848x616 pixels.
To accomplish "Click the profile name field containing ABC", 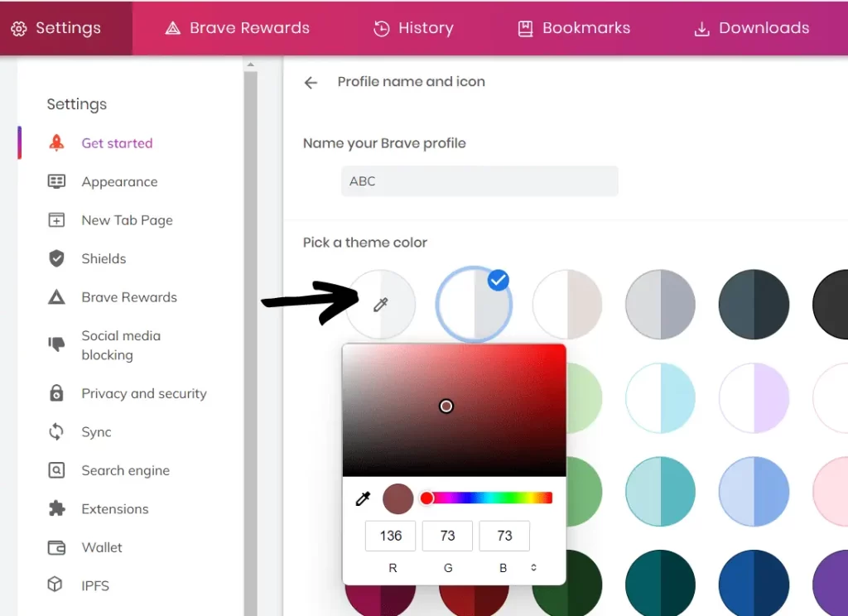I will pyautogui.click(x=479, y=181).
